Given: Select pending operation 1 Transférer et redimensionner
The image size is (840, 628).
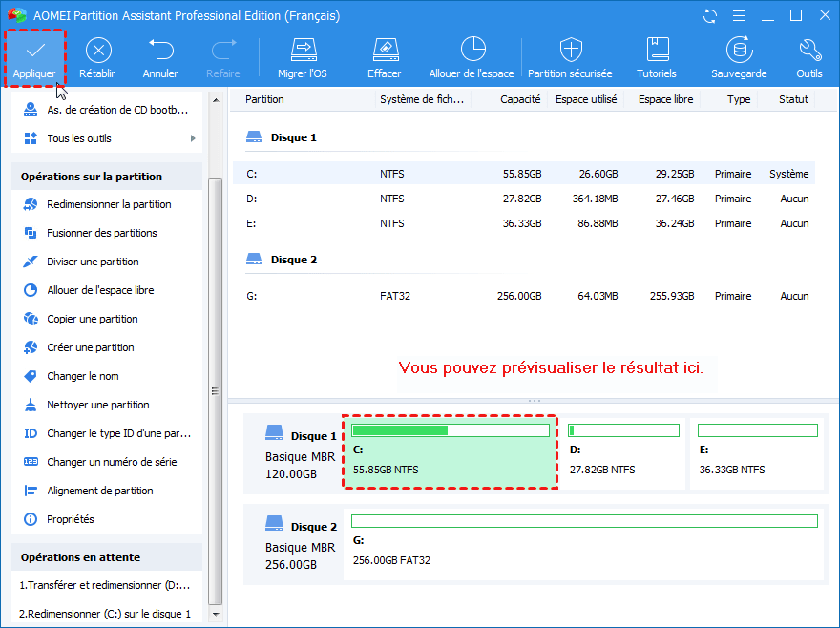Looking at the screenshot, I should coord(107,585).
